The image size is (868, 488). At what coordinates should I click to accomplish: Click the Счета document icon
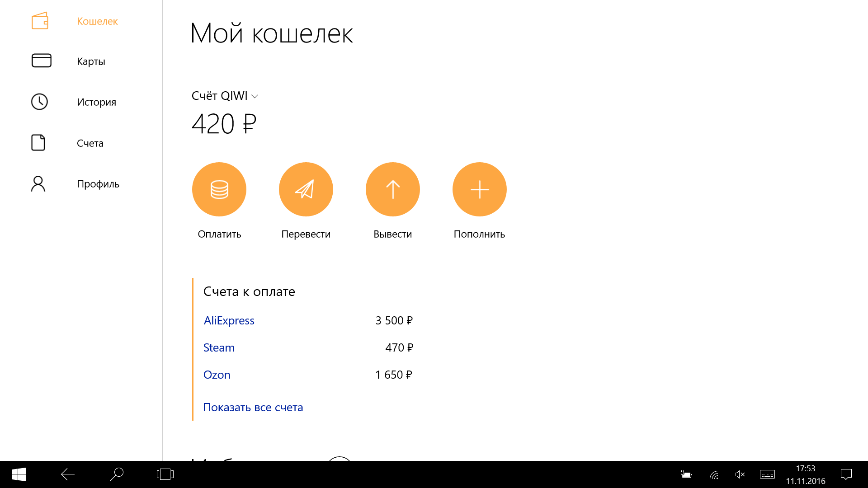click(38, 143)
